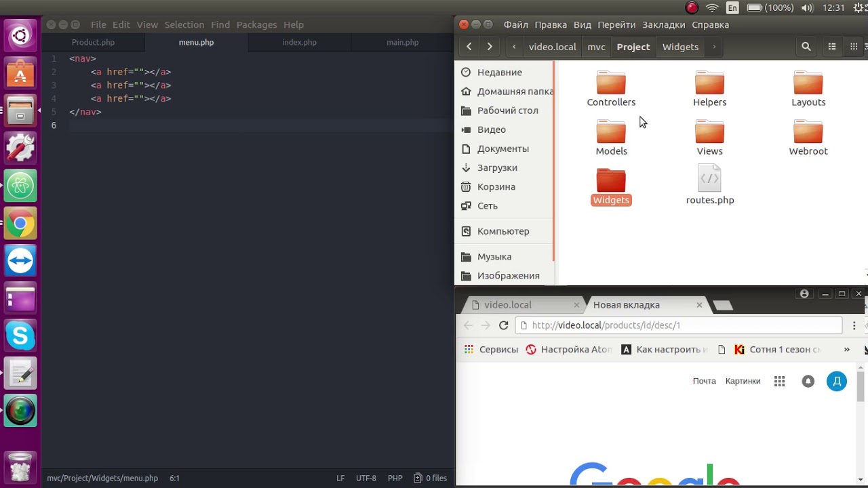868x488 pixels.
Task: Launch Atom editor icon in launcher
Action: coord(20,186)
